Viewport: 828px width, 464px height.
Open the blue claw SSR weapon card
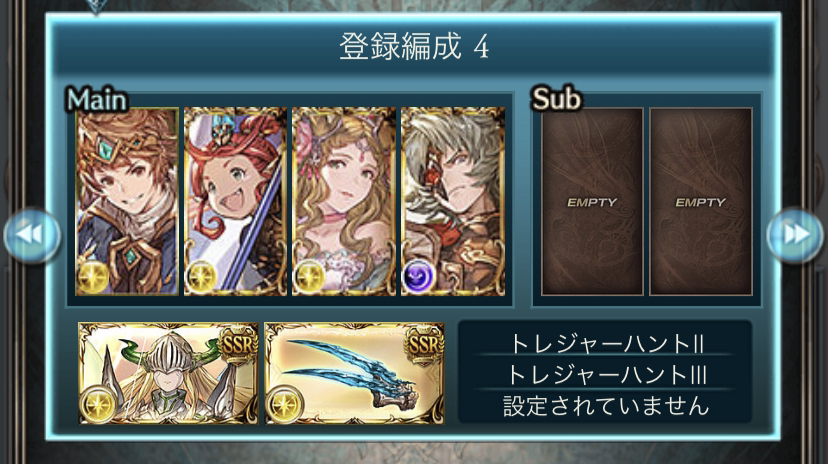pos(354,374)
